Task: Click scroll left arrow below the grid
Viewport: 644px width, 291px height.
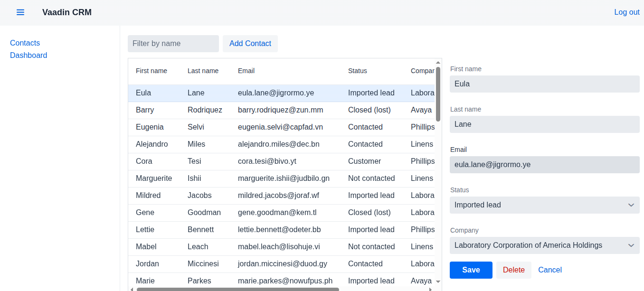Action: point(132,289)
